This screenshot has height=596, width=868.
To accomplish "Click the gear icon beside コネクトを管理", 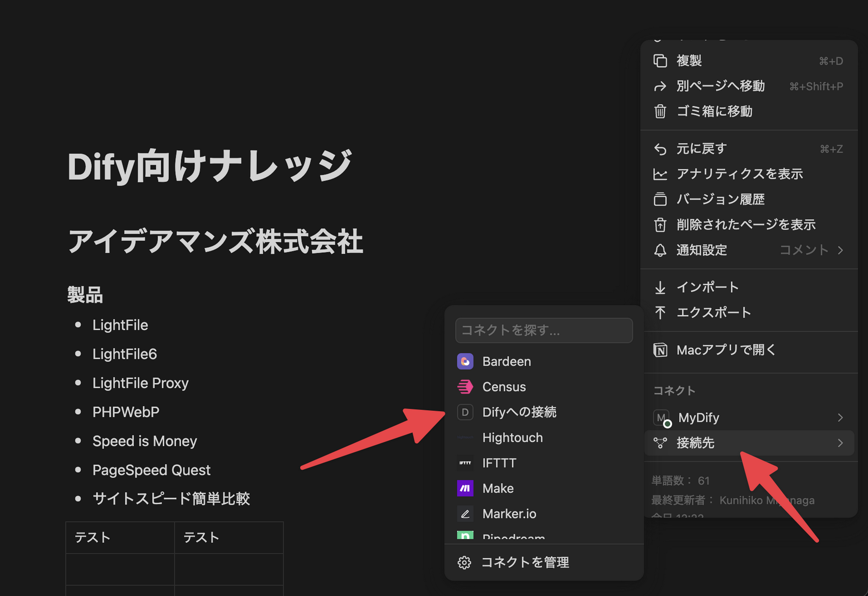I will tap(464, 562).
